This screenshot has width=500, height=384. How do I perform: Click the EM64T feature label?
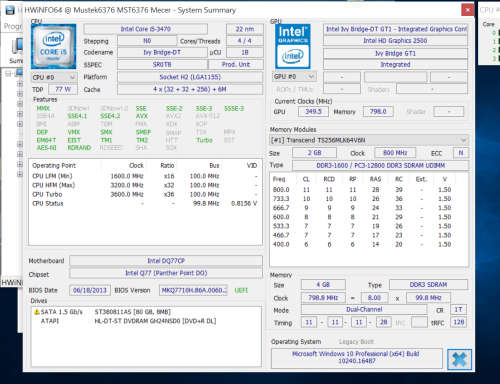46,140
